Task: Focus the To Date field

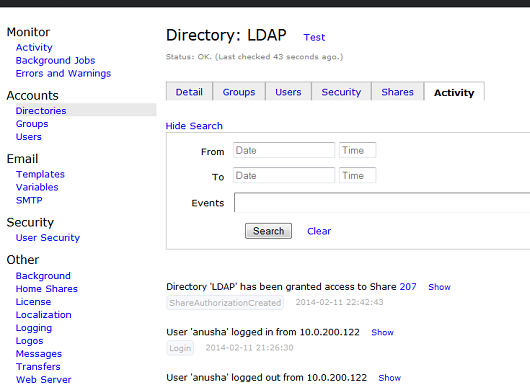Action: click(284, 175)
